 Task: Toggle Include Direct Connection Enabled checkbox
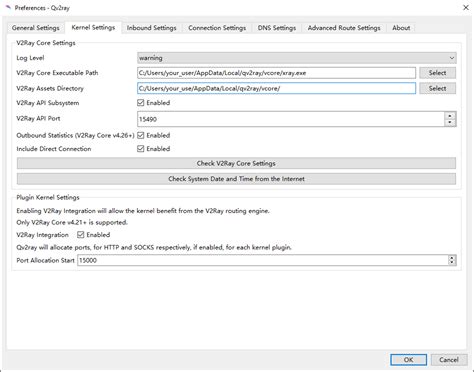click(x=141, y=149)
